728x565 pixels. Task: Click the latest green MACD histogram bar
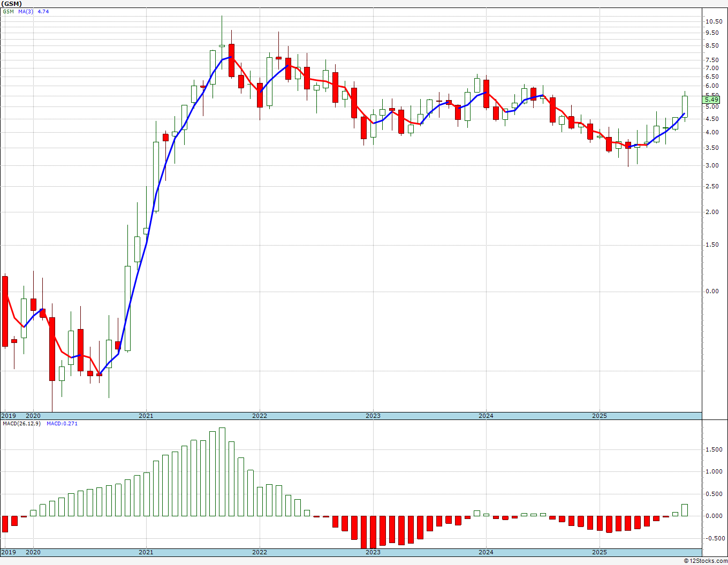(685, 510)
